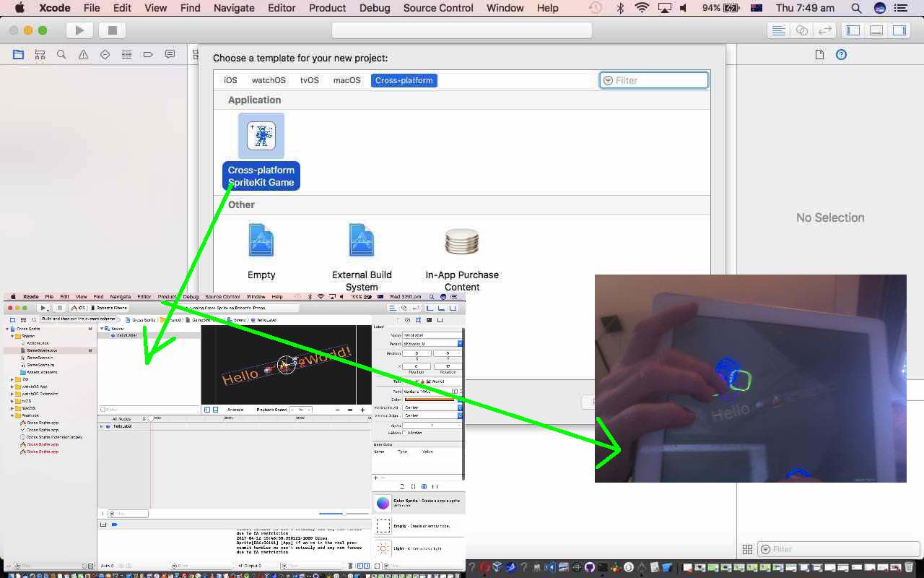Toggle the Debug area visibility
The width and height of the screenshot is (924, 578).
point(876,30)
